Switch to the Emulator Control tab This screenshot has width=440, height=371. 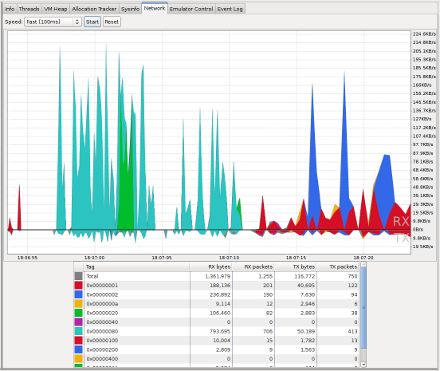click(191, 9)
